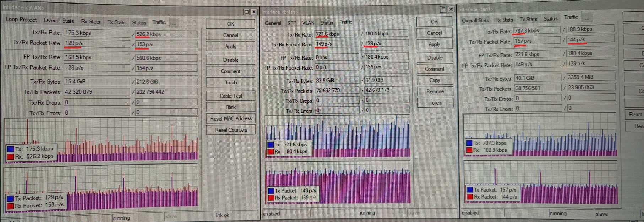Click brlan Tx Bytes value 83.5 GiB
644x222 pixels.
pyautogui.click(x=337, y=81)
